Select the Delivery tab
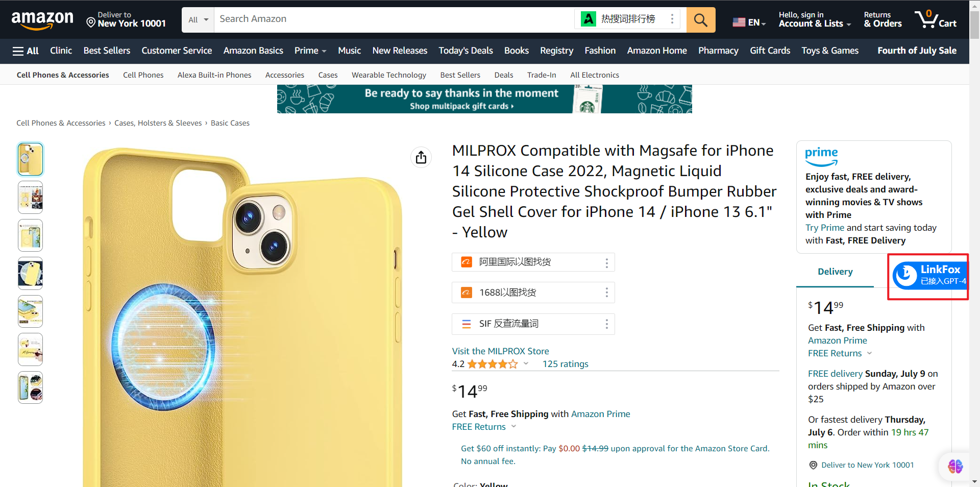The height and width of the screenshot is (487, 980). [x=835, y=272]
